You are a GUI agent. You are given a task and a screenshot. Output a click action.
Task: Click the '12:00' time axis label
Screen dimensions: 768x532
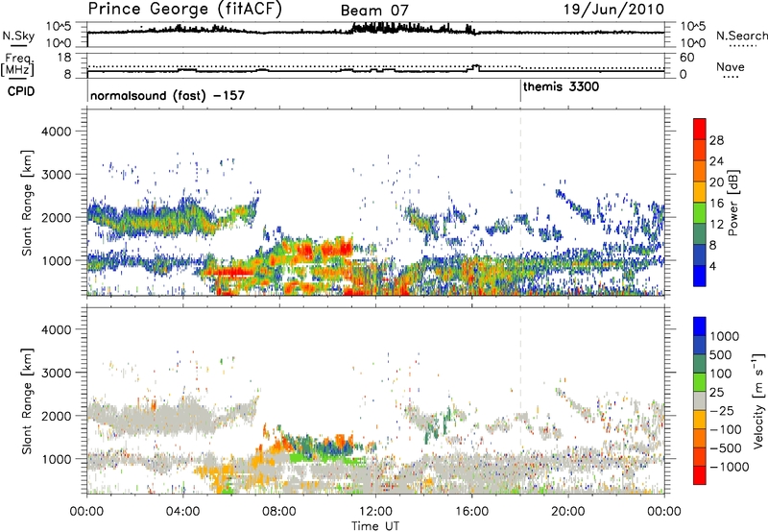point(375,512)
